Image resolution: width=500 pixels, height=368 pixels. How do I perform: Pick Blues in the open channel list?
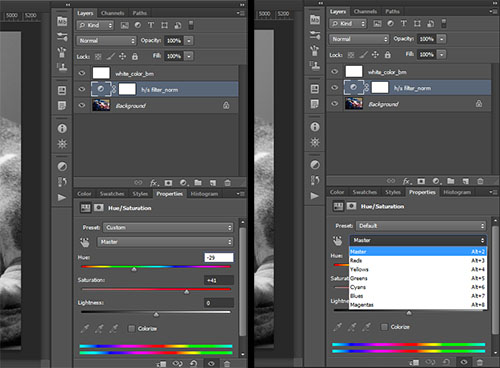point(418,296)
